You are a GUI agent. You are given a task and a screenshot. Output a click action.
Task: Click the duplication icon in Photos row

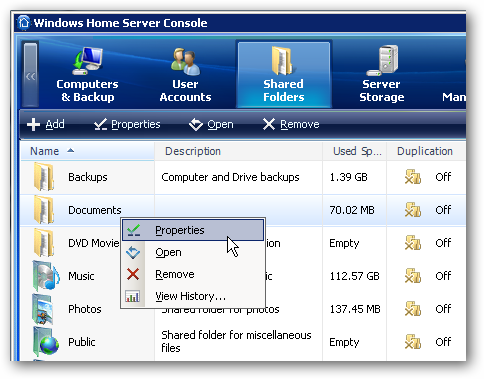pyautogui.click(x=413, y=309)
